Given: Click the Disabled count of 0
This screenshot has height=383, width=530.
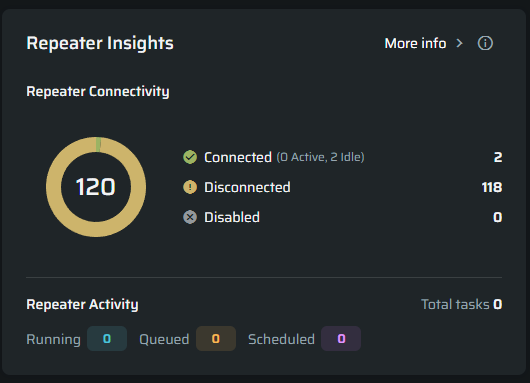Looking at the screenshot, I should point(498,217).
